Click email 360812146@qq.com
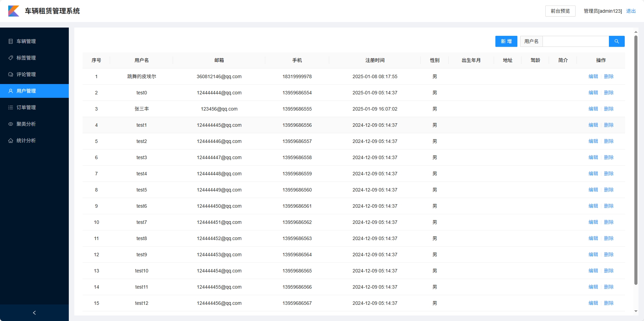The width and height of the screenshot is (644, 321). (219, 76)
